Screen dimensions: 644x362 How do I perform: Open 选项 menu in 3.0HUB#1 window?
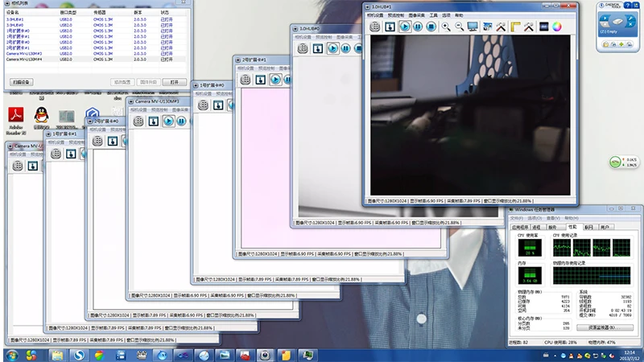coord(447,15)
